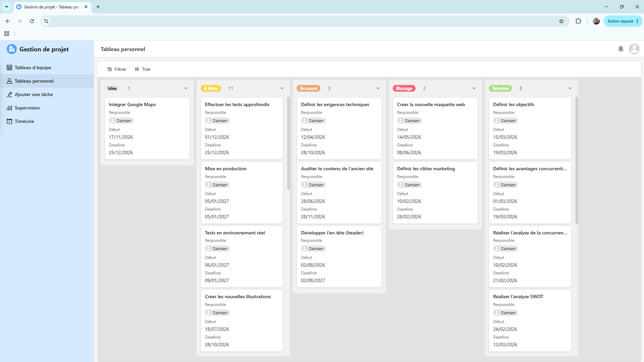644x362 pixels.
Task: Open Définir les cibles marketing card
Action: (435, 193)
